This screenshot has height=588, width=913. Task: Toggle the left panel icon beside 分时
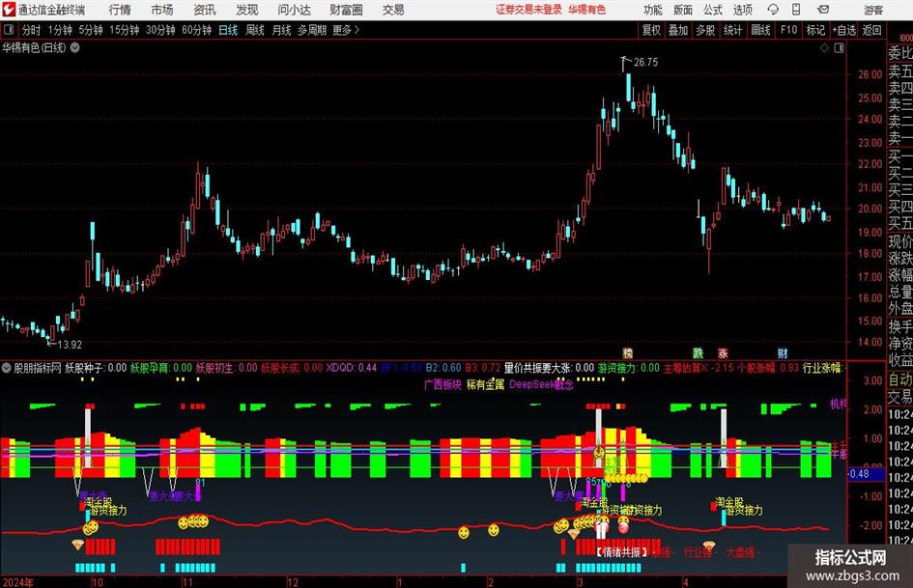point(9,30)
